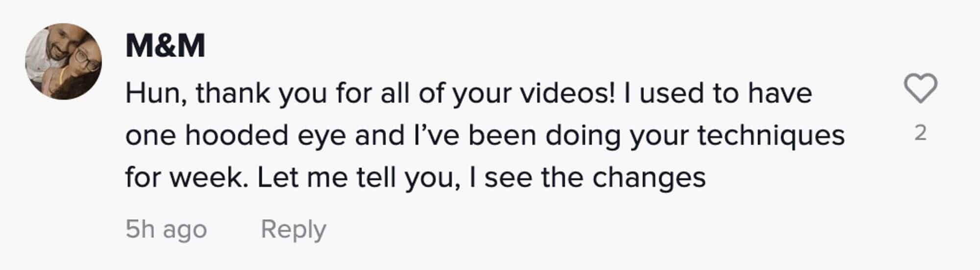Open the M&M username profile

tap(165, 46)
